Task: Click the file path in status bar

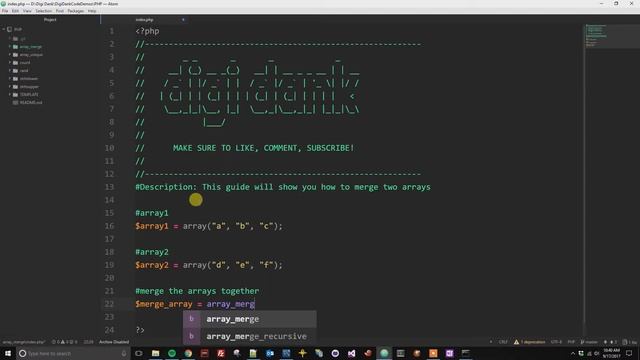Action: click(24, 342)
